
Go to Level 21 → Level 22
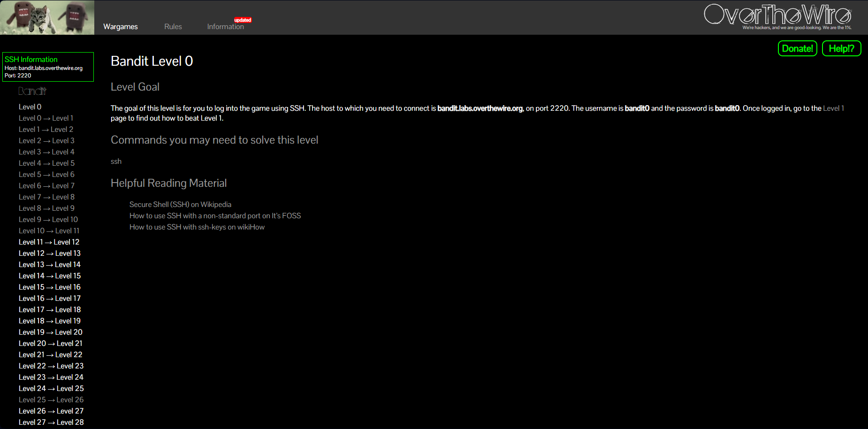click(x=51, y=355)
